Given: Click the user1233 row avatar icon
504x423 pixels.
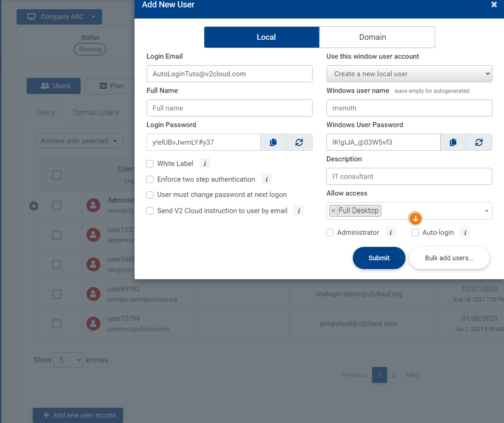Looking at the screenshot, I should point(93,235).
